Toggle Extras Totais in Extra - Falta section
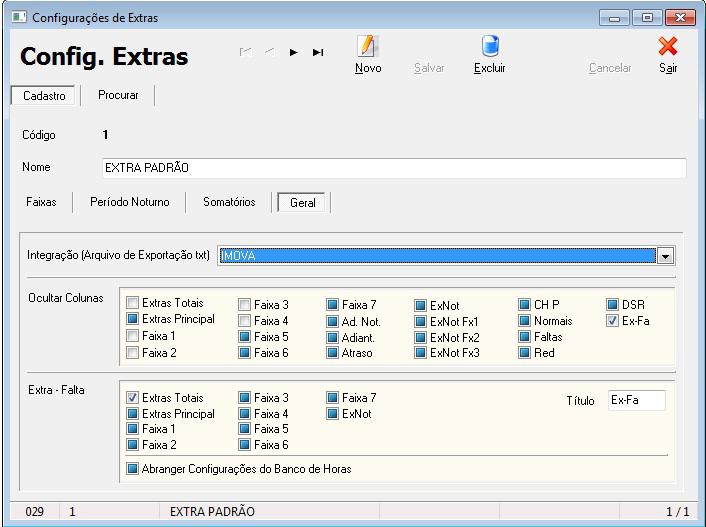Screen dimensions: 706x527 (133, 397)
